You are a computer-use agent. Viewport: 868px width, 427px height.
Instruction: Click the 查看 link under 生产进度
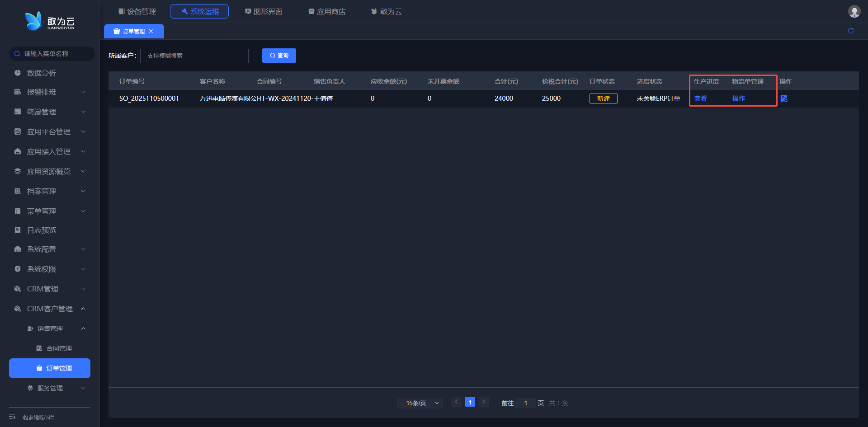[700, 99]
